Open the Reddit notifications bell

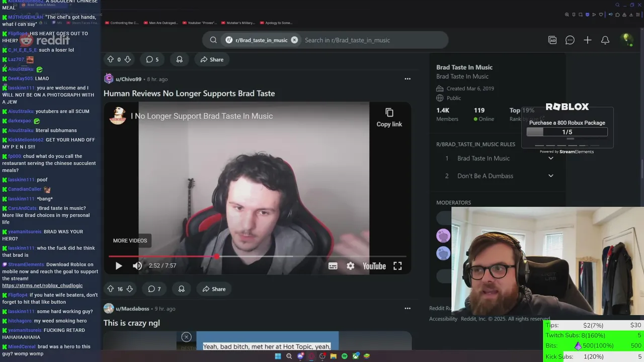(x=605, y=40)
